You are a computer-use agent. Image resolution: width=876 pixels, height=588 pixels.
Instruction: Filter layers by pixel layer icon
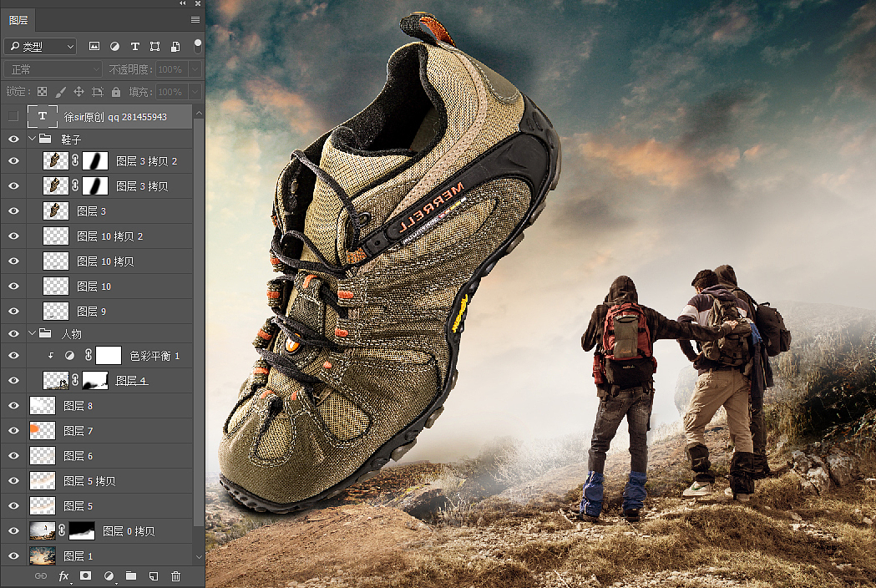click(94, 47)
